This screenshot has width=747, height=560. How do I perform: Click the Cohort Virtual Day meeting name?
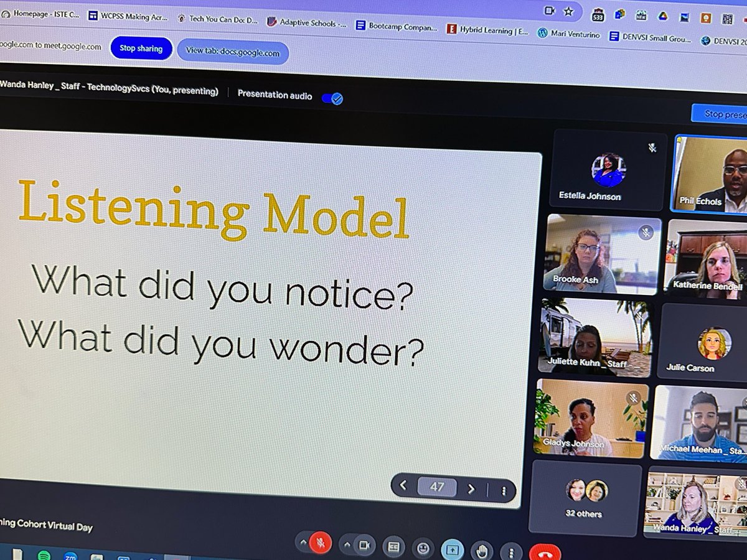[x=46, y=525]
